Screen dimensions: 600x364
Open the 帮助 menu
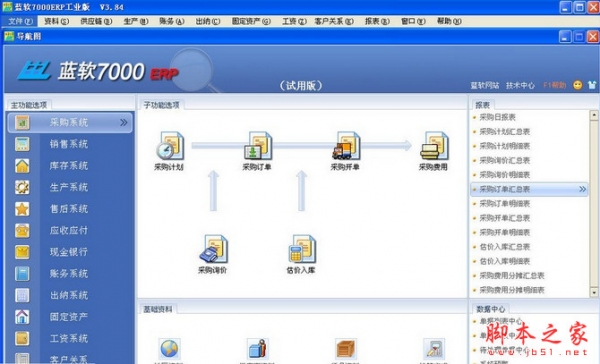pyautogui.click(x=449, y=21)
